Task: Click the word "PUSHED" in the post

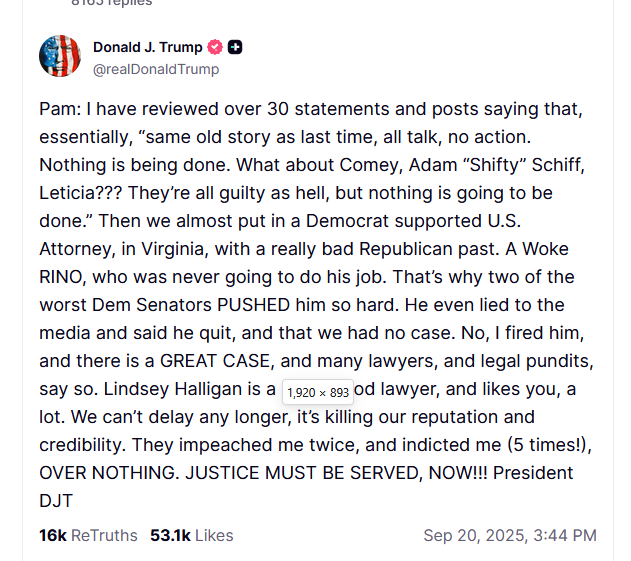Action: point(324,304)
